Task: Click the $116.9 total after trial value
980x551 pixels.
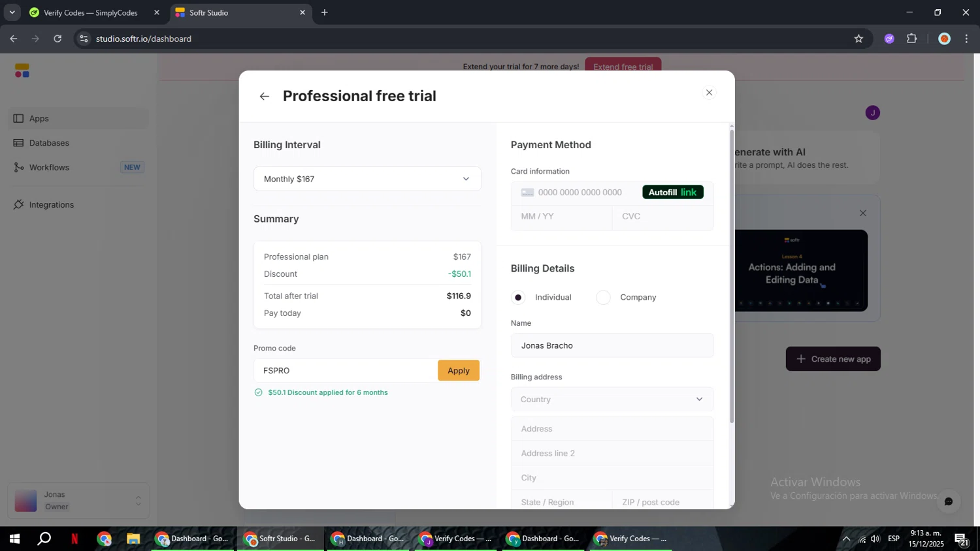Action: tap(459, 296)
